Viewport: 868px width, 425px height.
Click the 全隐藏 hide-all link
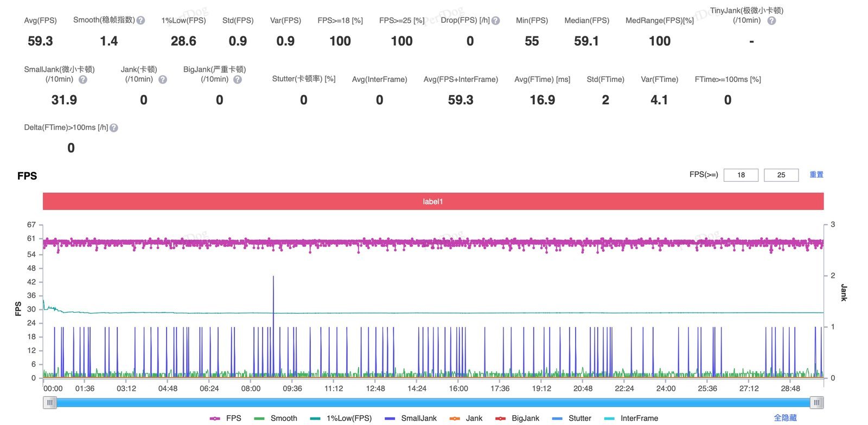[785, 417]
